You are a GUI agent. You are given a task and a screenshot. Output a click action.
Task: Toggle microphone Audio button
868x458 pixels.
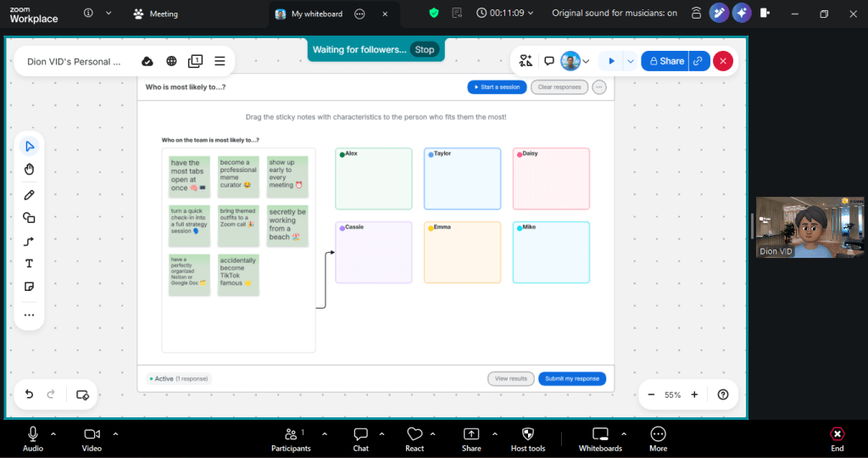33,439
